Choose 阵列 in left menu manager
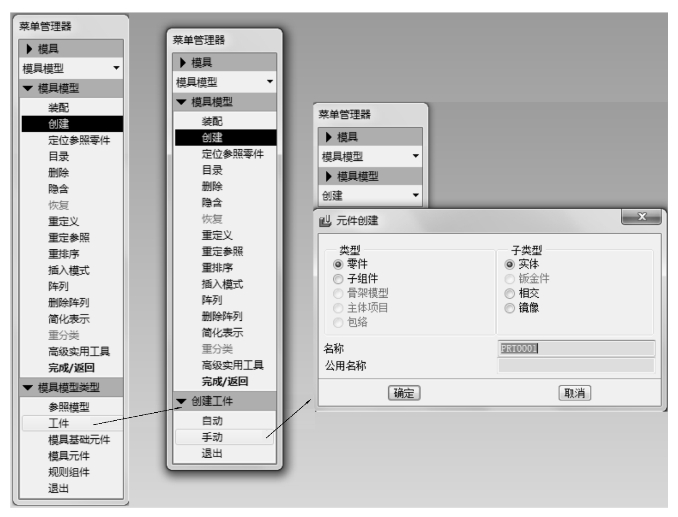 (59, 287)
